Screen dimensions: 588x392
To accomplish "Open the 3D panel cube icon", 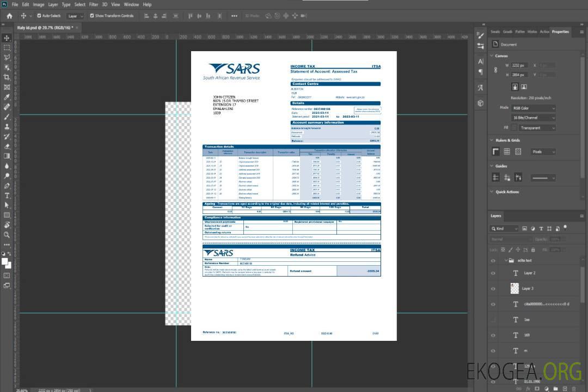I will click(481, 103).
